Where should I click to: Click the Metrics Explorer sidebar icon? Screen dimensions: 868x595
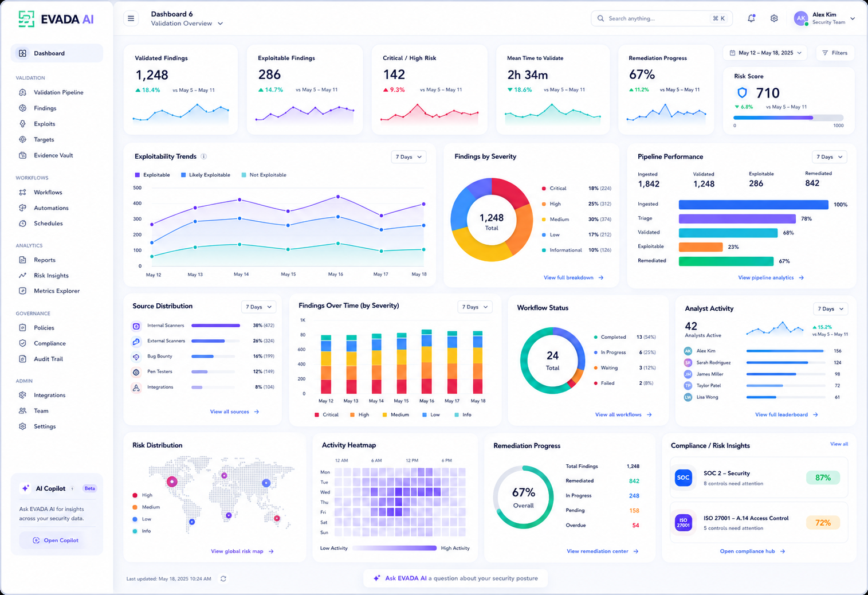[23, 291]
